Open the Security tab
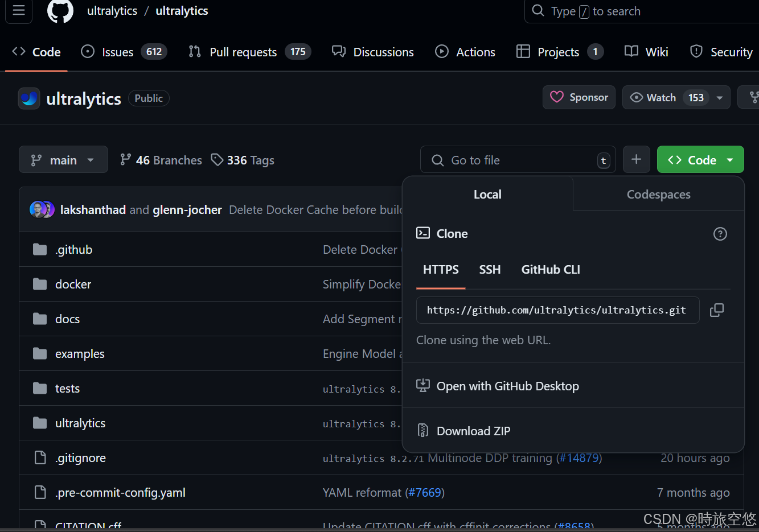759x532 pixels. 721,52
